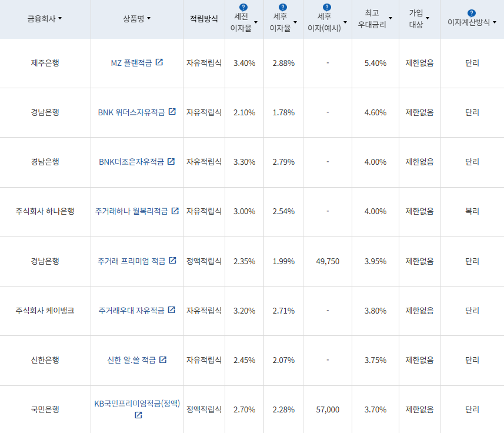Open the sort dropdown for 가입대상
The image size is (504, 433).
(429, 19)
